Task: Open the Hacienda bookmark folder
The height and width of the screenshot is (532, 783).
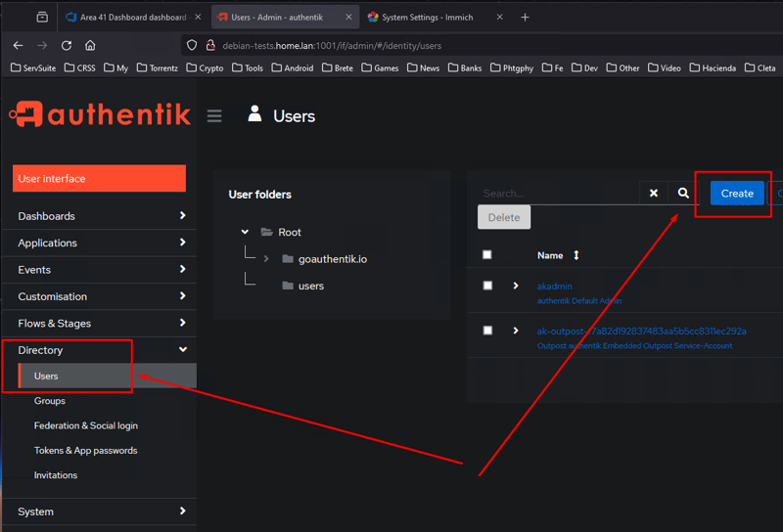Action: click(713, 67)
